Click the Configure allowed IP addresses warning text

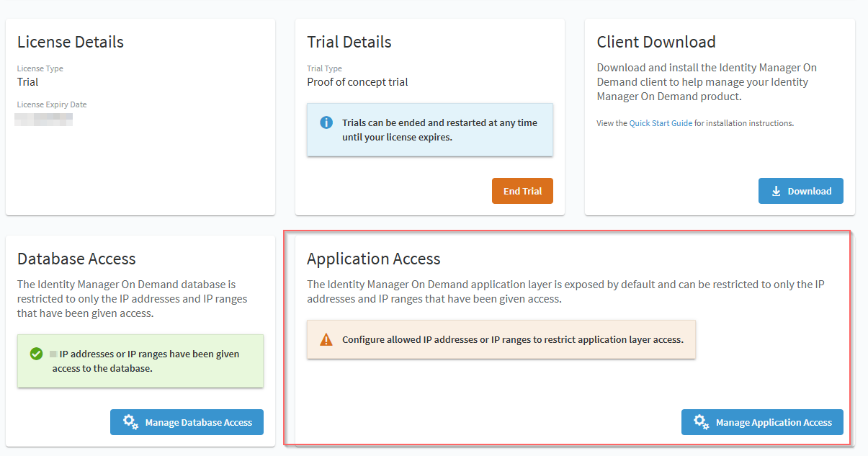click(512, 339)
